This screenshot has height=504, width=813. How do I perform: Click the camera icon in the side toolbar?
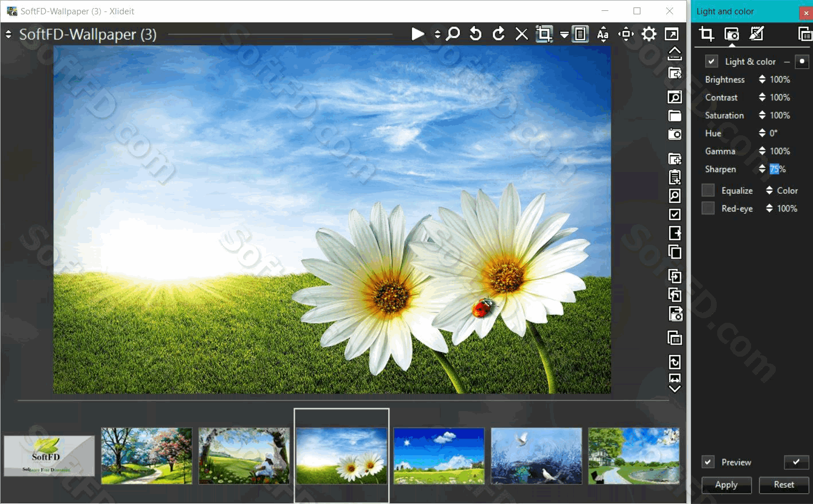[x=675, y=134]
